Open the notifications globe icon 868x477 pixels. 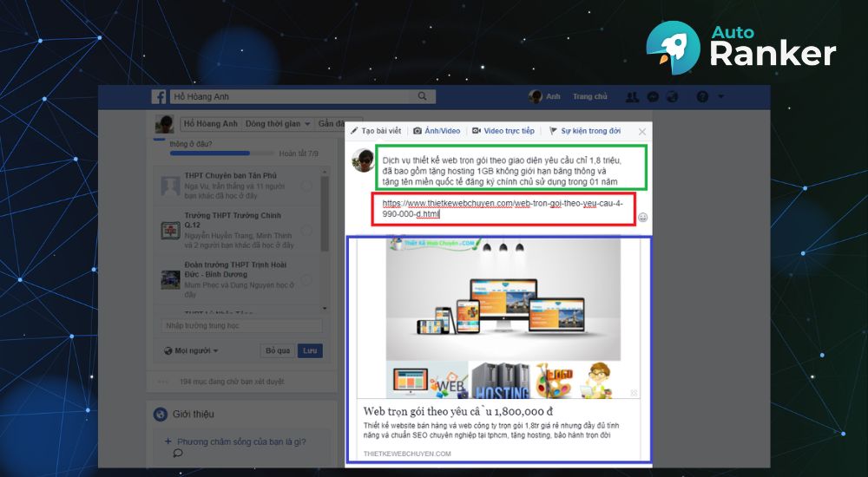673,97
